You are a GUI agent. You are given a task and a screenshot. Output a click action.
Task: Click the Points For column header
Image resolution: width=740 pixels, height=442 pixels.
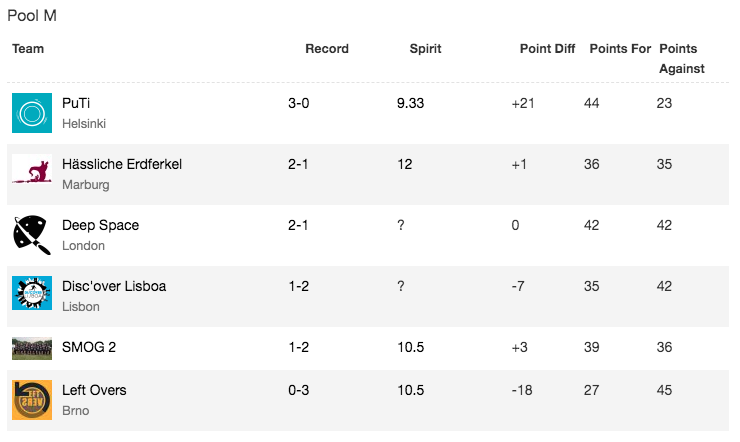pos(620,49)
